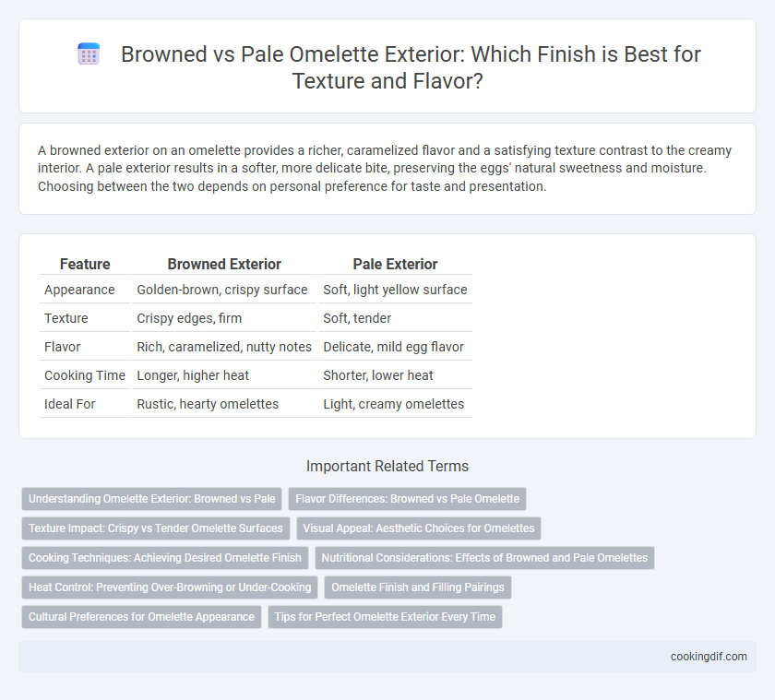
Task: Open 'Visual Appeal: Aesthetic Choices for Omelettes'
Action: click(x=419, y=528)
